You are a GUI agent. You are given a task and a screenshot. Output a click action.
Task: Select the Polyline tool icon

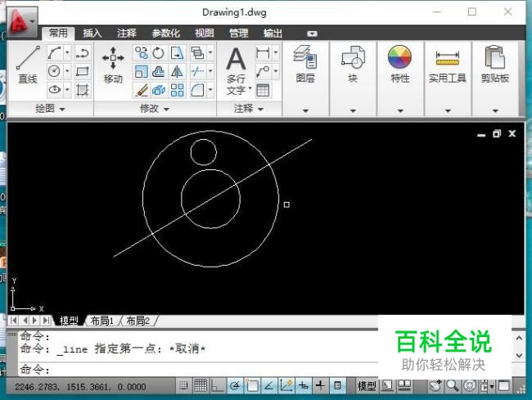pyautogui.click(x=83, y=52)
